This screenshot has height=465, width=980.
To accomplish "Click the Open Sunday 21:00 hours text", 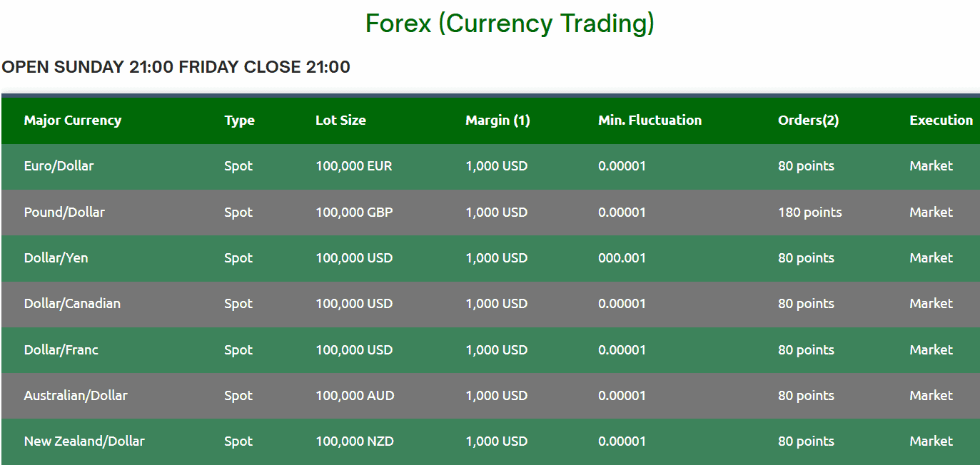I will click(x=176, y=68).
